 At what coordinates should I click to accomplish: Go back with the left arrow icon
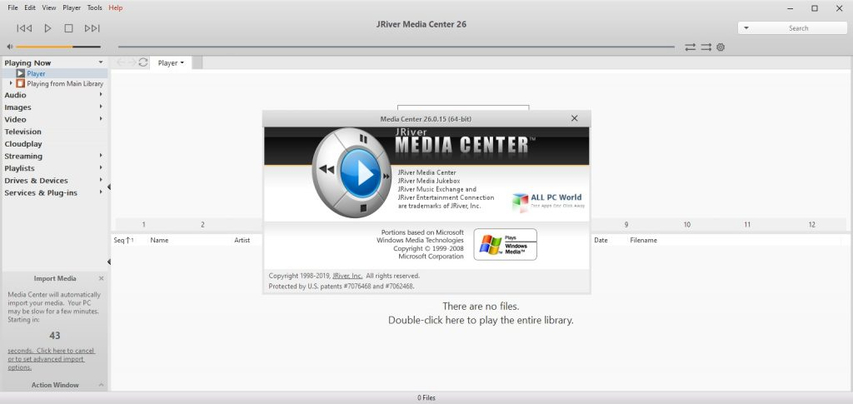(x=120, y=63)
